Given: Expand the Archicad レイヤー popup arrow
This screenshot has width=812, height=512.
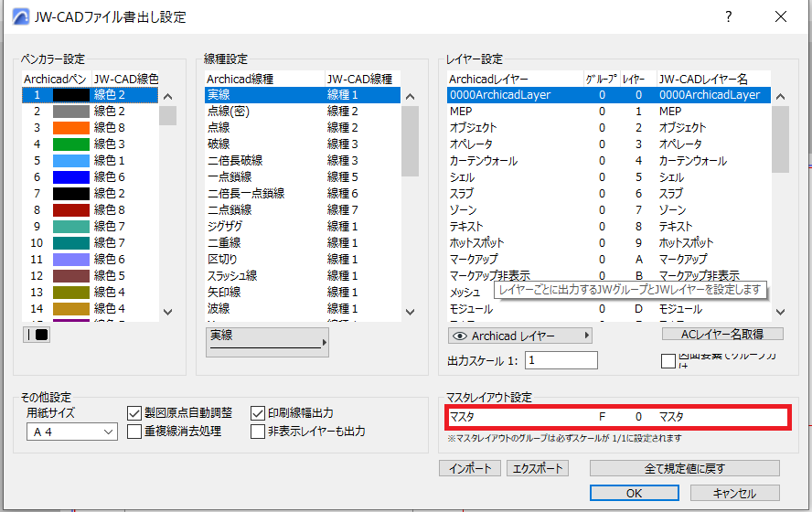Looking at the screenshot, I should click(586, 336).
